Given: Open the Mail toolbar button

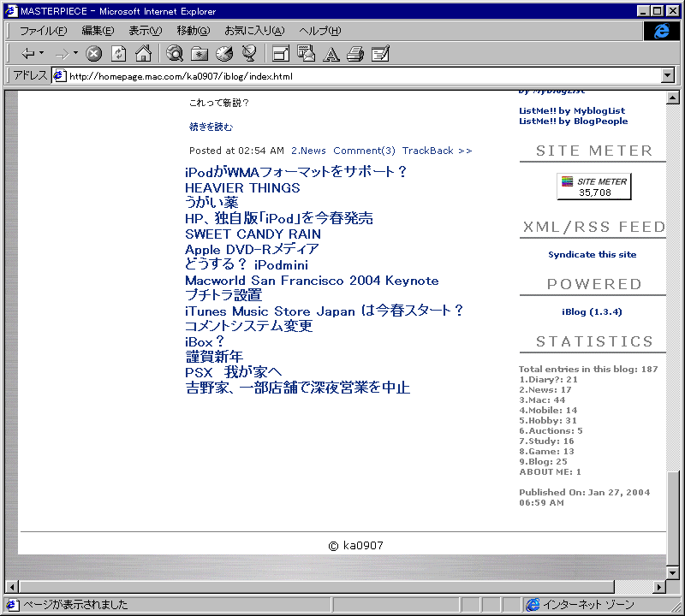Looking at the screenshot, I should click(x=306, y=54).
